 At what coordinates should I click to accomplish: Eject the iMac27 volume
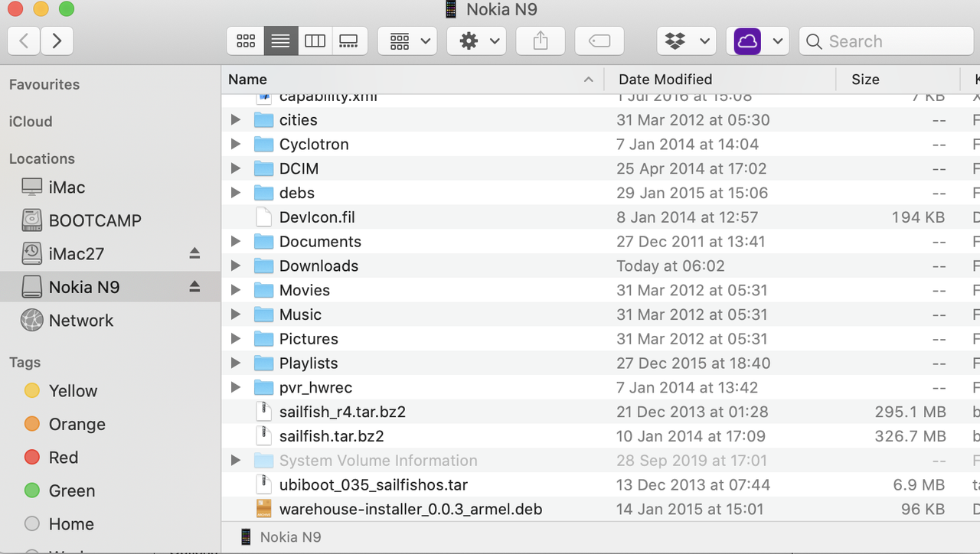pos(194,253)
